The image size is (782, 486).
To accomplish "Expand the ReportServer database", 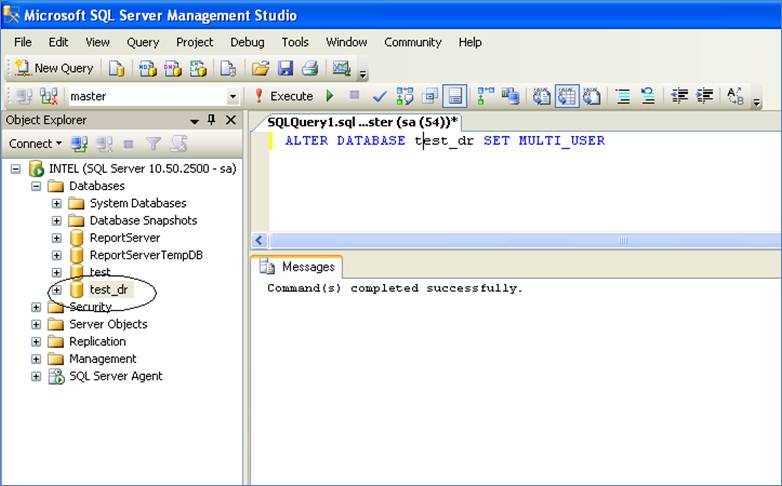I will click(x=56, y=238).
